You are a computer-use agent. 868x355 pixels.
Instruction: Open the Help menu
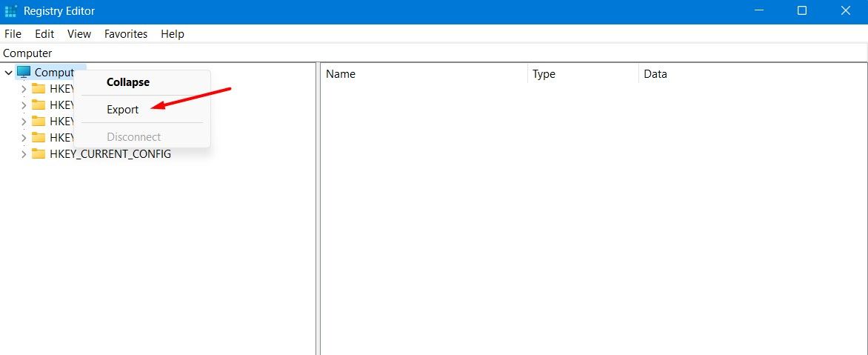[x=173, y=34]
